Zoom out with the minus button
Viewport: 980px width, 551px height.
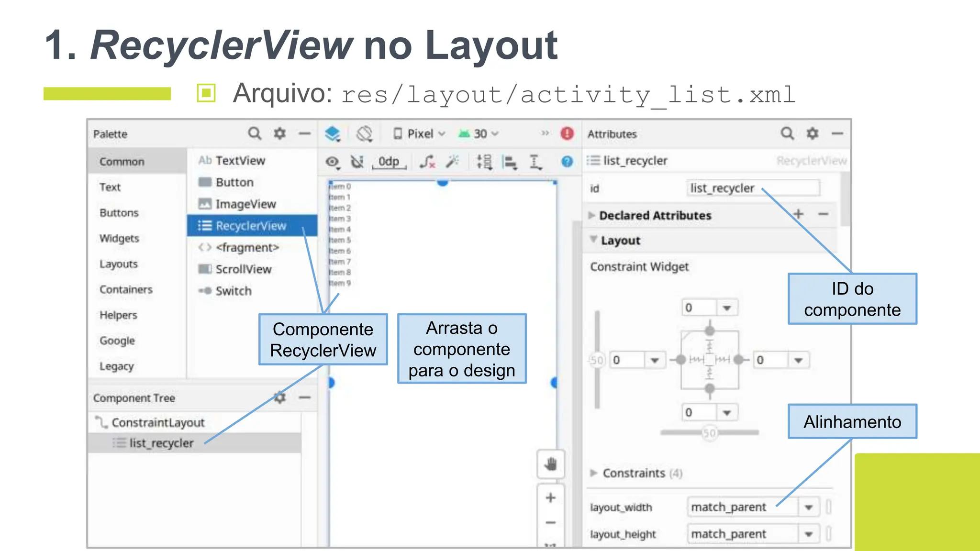[x=551, y=523]
